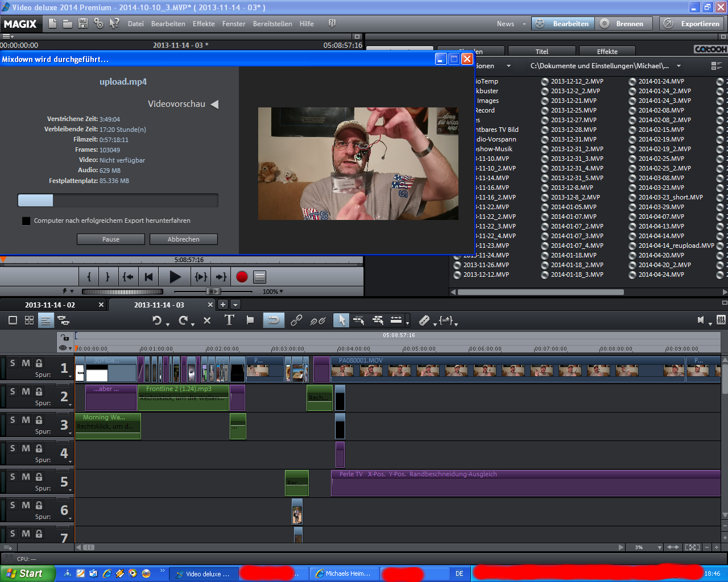
Task: Collapse the Videovorschau preview triangle
Action: pos(214,104)
